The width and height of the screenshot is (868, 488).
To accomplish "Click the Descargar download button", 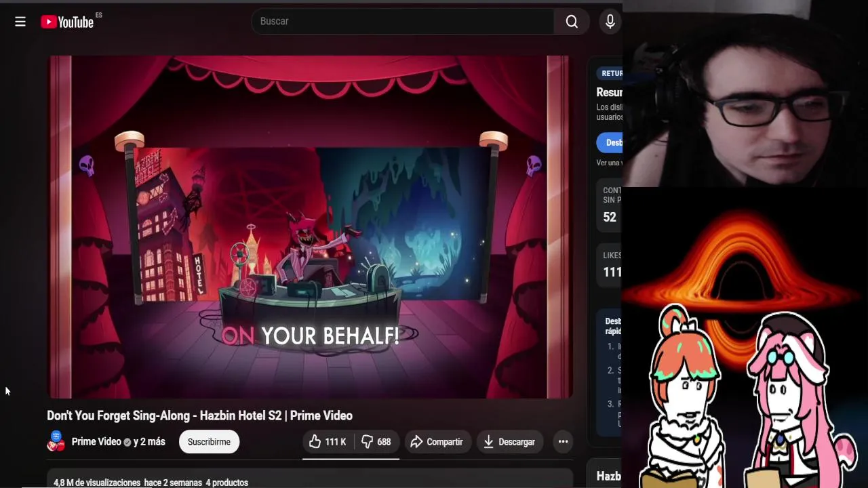I will (x=509, y=442).
